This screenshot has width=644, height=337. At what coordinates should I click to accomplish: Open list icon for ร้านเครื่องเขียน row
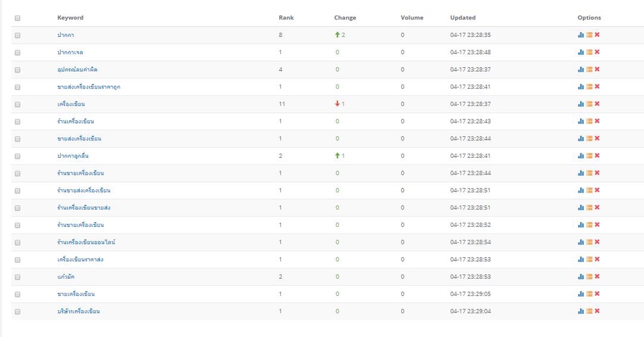click(x=590, y=122)
